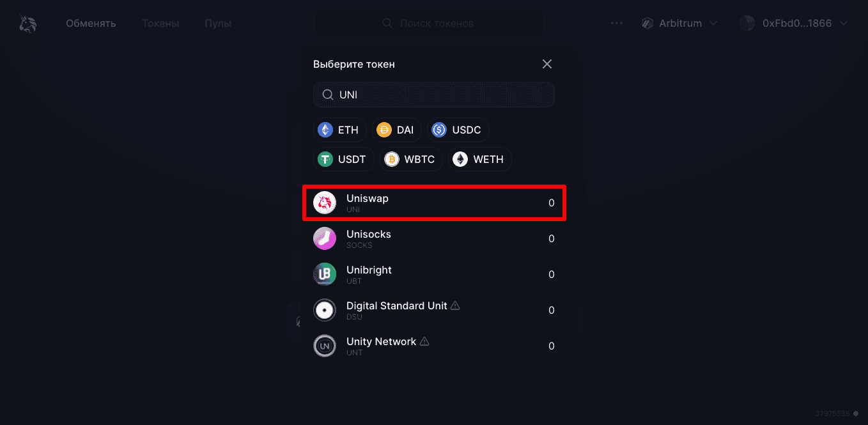Click the Arbitrum network logo icon

[647, 24]
